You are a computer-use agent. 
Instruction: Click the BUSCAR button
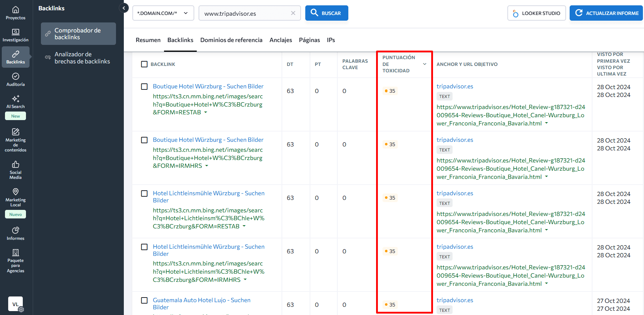[x=327, y=13]
